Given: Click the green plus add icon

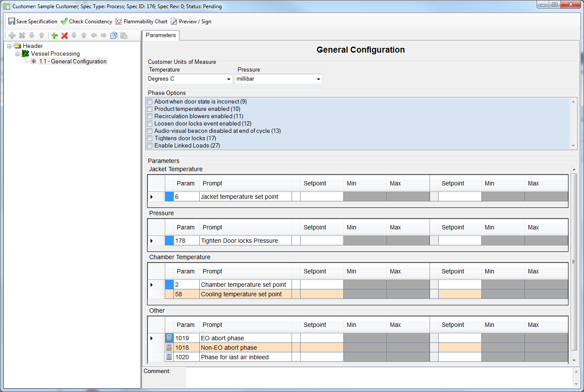Looking at the screenshot, I should (x=54, y=36).
